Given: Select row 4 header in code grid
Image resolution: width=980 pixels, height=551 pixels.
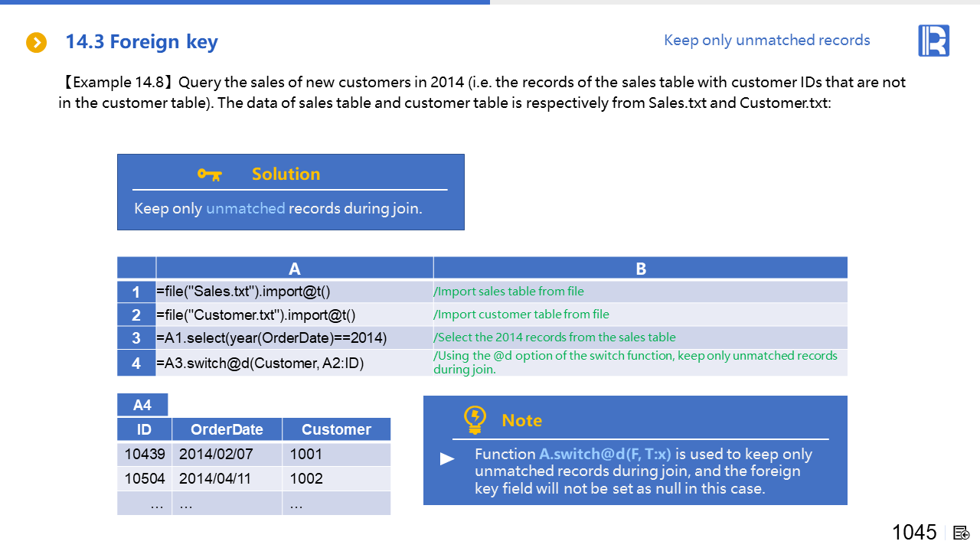Looking at the screenshot, I should coord(136,363).
